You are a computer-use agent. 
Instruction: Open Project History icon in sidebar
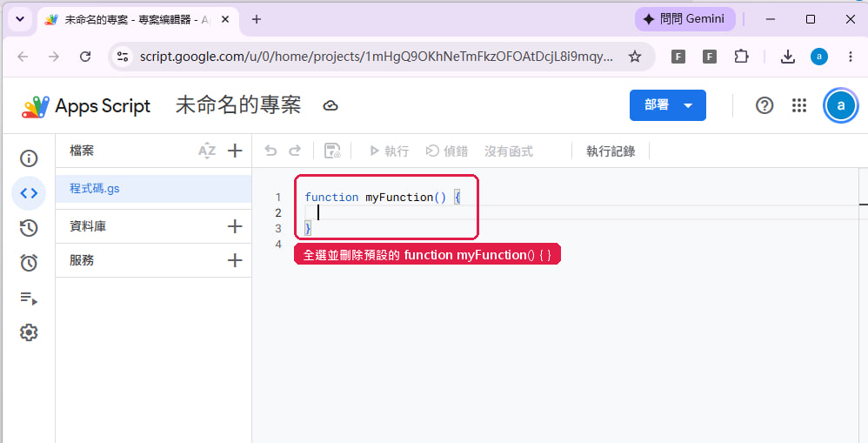click(x=29, y=228)
